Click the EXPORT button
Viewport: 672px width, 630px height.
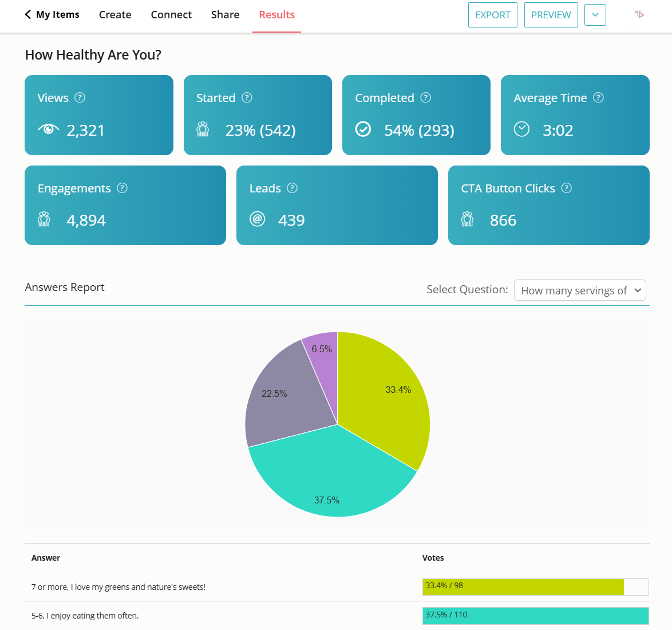point(492,14)
